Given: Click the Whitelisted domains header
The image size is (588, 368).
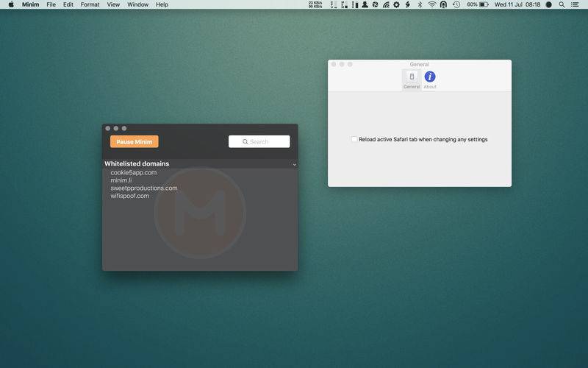Looking at the screenshot, I should point(137,163).
